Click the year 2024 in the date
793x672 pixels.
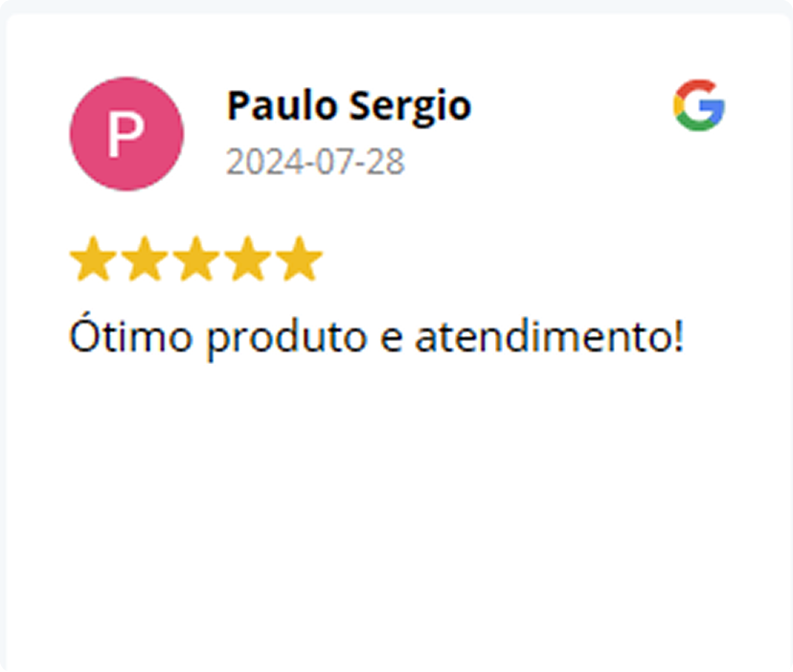point(263,162)
